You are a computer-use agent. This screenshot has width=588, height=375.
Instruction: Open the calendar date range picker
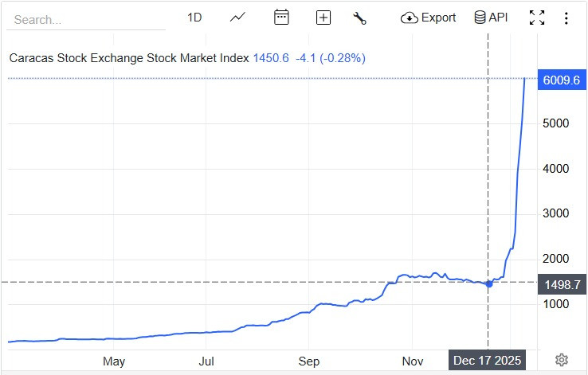pyautogui.click(x=281, y=18)
